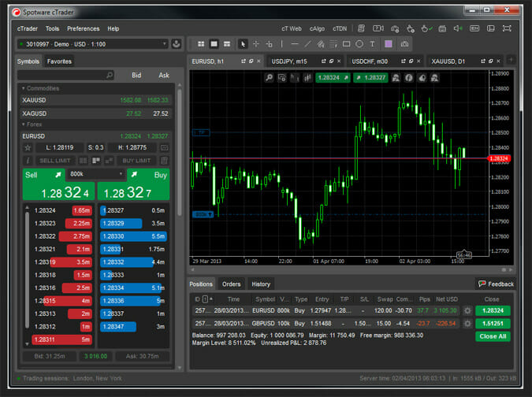This screenshot has height=397, width=532.
Task: Open the cT Web link
Action: pyautogui.click(x=292, y=29)
